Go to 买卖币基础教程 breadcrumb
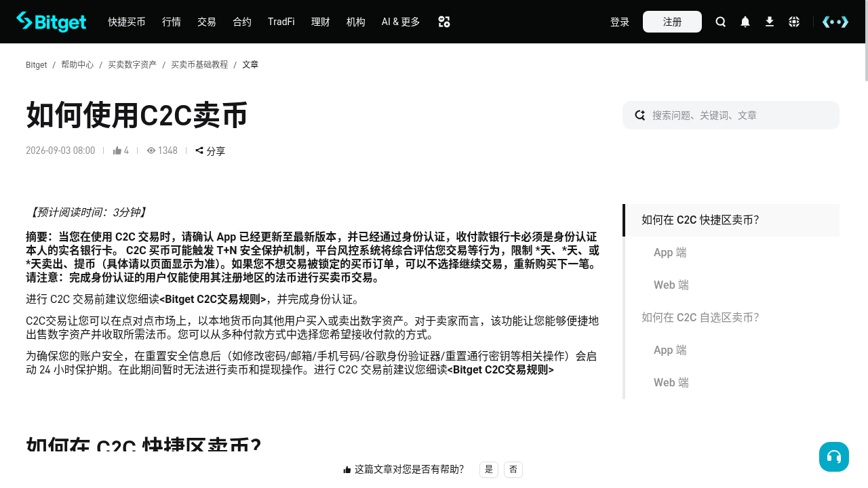868x488 pixels. point(199,64)
